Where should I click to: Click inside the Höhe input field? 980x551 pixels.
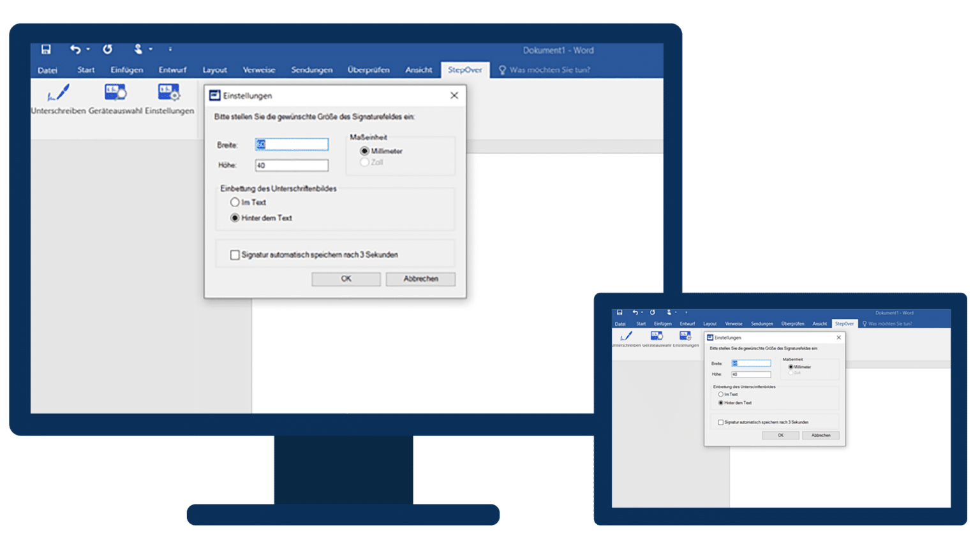[292, 165]
